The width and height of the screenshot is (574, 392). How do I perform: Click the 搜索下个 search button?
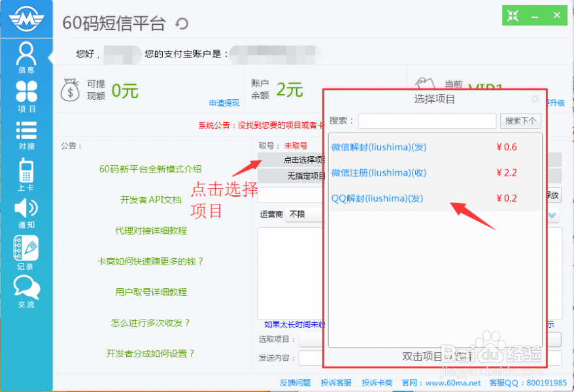[x=521, y=121]
